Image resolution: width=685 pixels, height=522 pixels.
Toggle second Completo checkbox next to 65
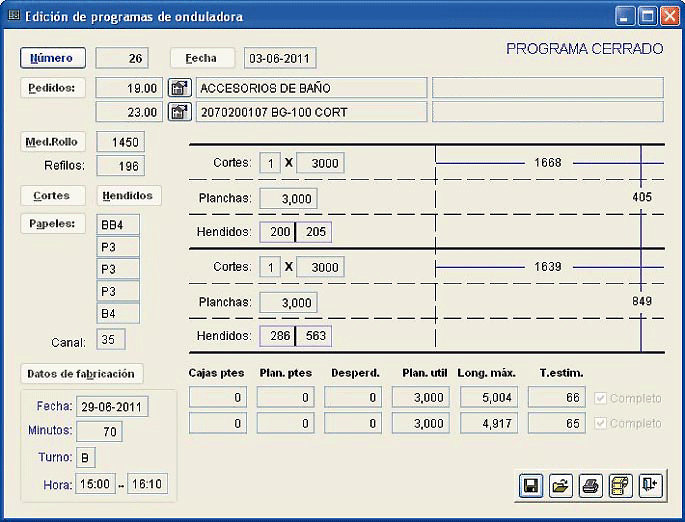pyautogui.click(x=601, y=423)
